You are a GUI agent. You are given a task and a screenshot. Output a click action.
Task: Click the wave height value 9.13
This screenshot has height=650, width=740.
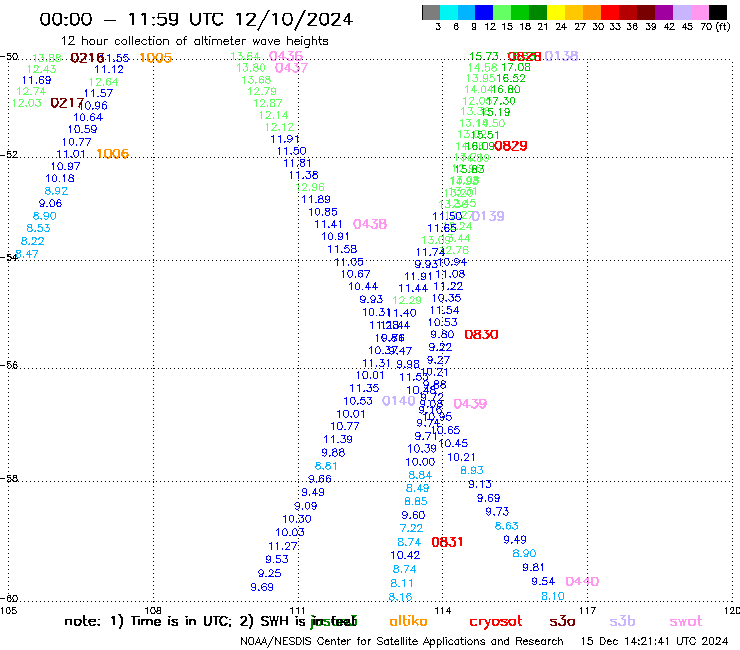coord(480,484)
